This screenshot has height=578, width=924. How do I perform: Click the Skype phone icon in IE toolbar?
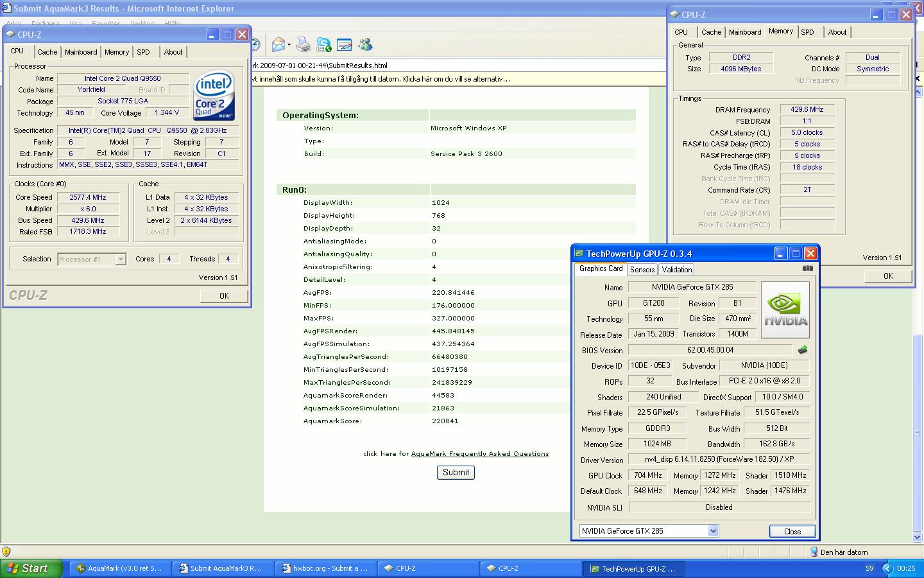coord(324,44)
